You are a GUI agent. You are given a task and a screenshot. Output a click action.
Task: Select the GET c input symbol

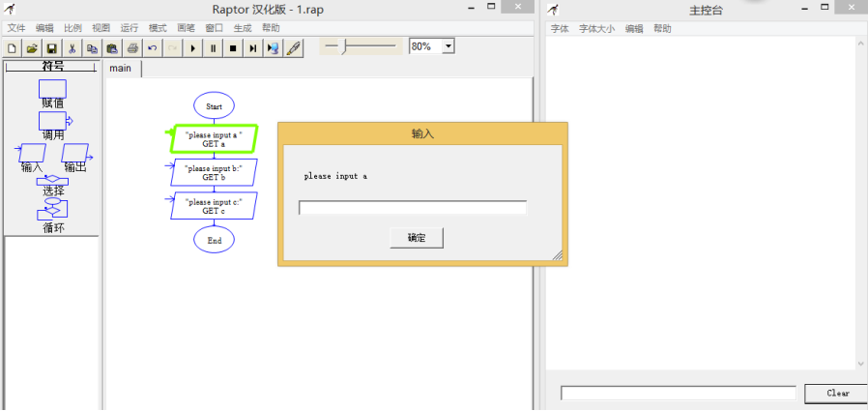tap(214, 206)
